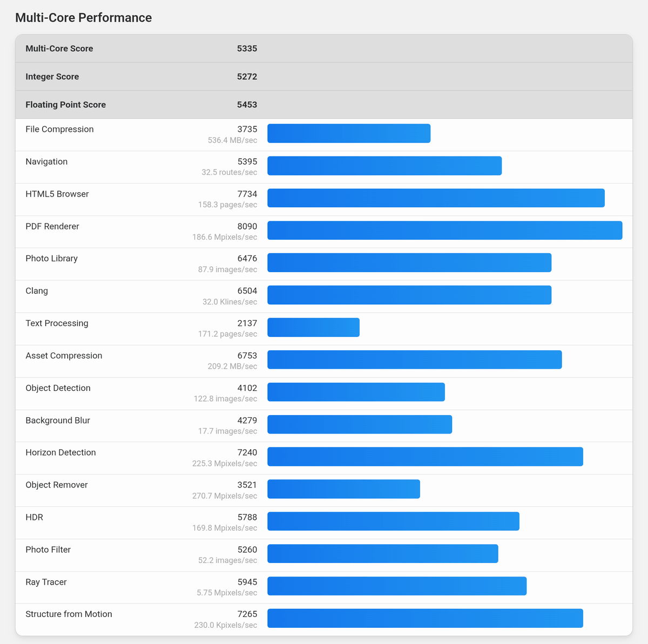Viewport: 648px width, 644px height.
Task: Select the Multi-Core Score row label
Action: click(x=59, y=49)
